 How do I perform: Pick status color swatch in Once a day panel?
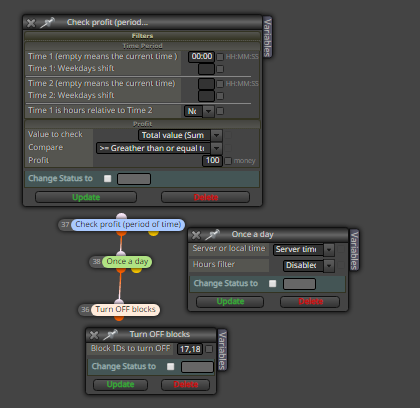(x=299, y=284)
